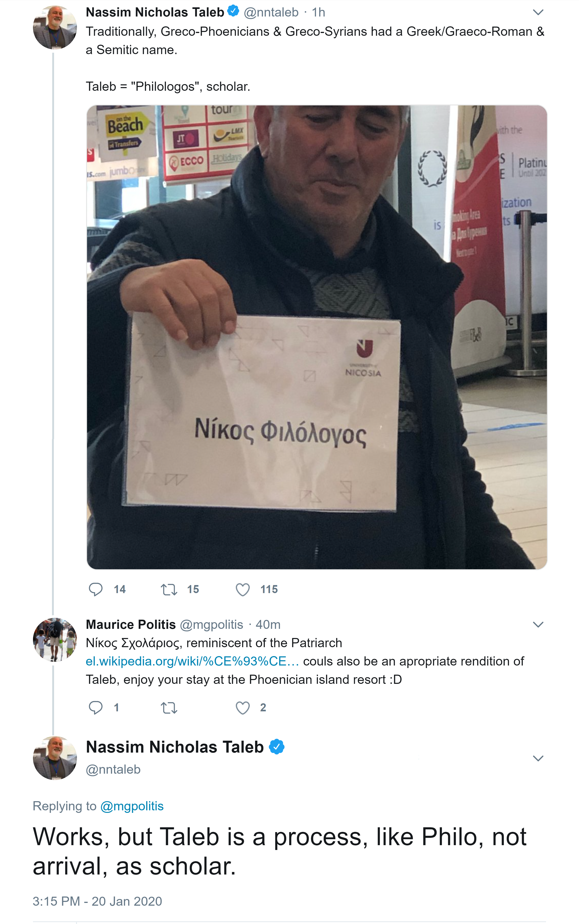Open @nntaleb handle in the top tweet
Viewport: 579px width, 924px height.
(x=271, y=12)
